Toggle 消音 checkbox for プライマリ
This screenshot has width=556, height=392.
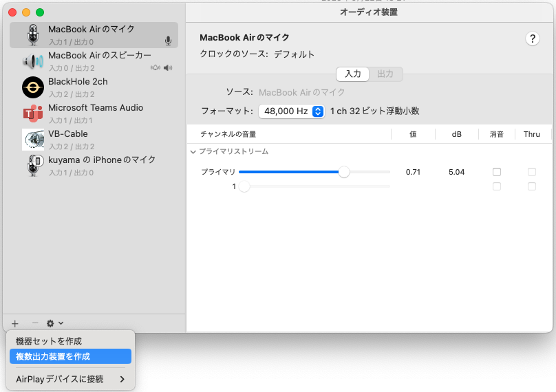coord(497,172)
